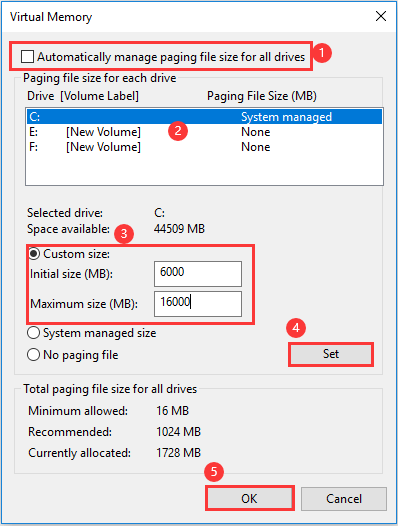Viewport: 398px width, 526px height.
Task: Click the Initial size (MB) input field
Action: click(198, 274)
